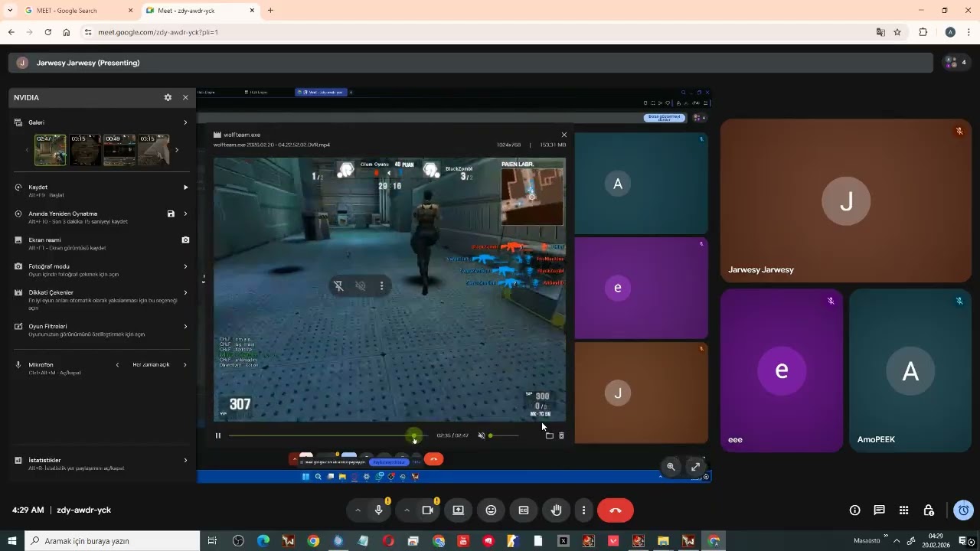
Task: Open a new browser tab
Action: tap(270, 11)
